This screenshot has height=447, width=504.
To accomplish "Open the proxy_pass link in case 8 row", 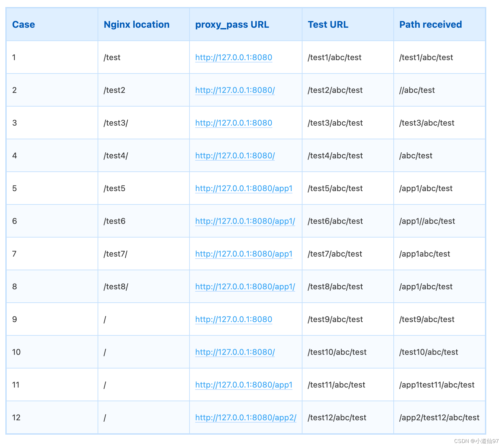I will pos(245,287).
